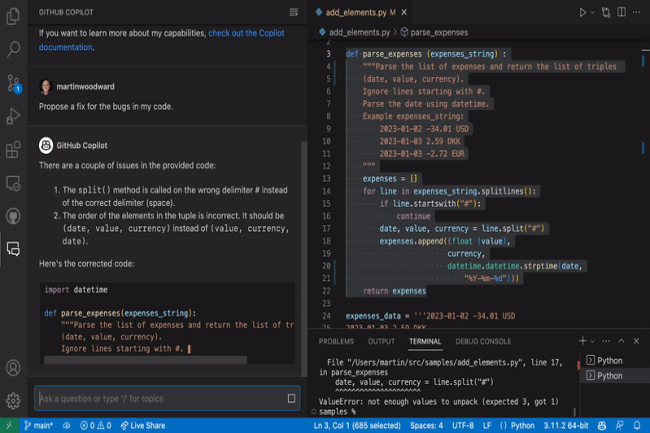
Task: Click line number 17 in editor gutter
Action: [x=327, y=228]
